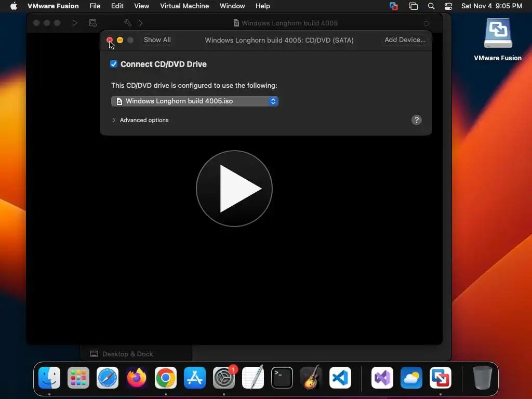Minimize the CD/DVD settings panel

(x=120, y=40)
